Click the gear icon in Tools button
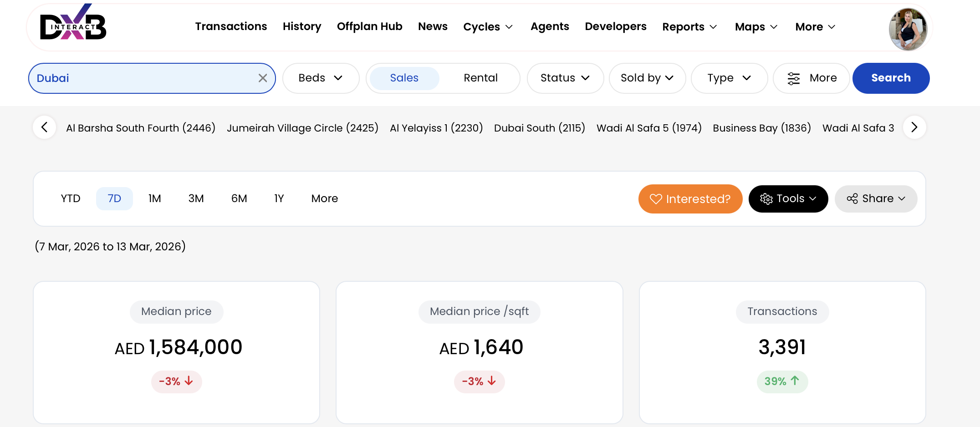 click(x=766, y=199)
